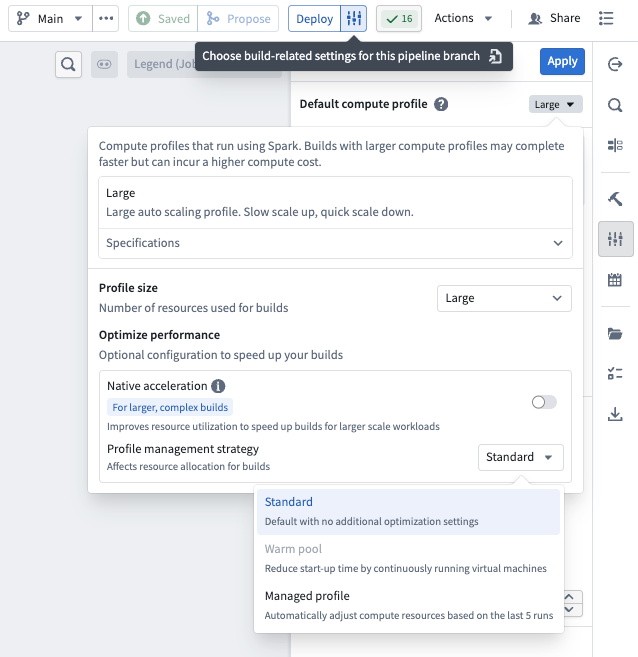The height and width of the screenshot is (657, 638).
Task: Click the Apply button
Action: pos(562,61)
